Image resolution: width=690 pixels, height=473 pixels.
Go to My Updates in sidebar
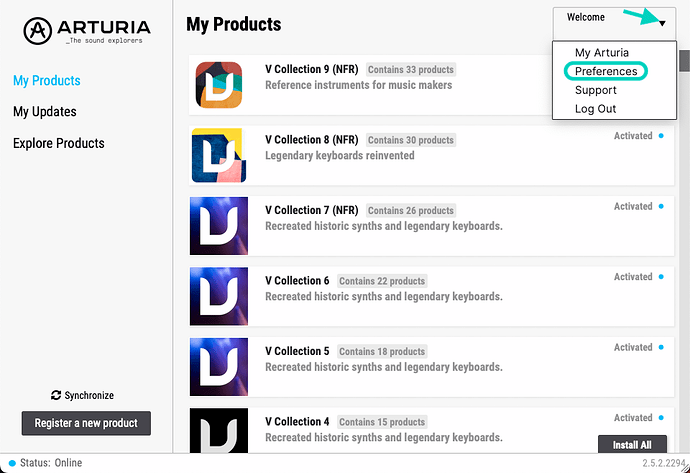pos(45,112)
